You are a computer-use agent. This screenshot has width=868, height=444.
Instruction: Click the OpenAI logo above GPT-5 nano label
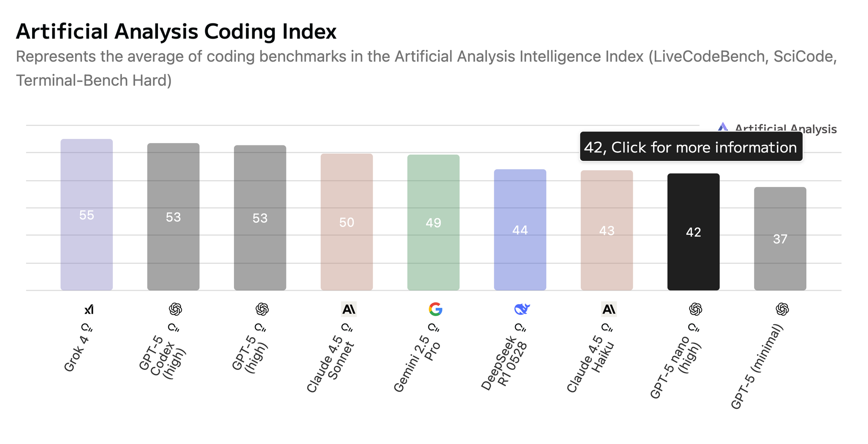pos(695,309)
